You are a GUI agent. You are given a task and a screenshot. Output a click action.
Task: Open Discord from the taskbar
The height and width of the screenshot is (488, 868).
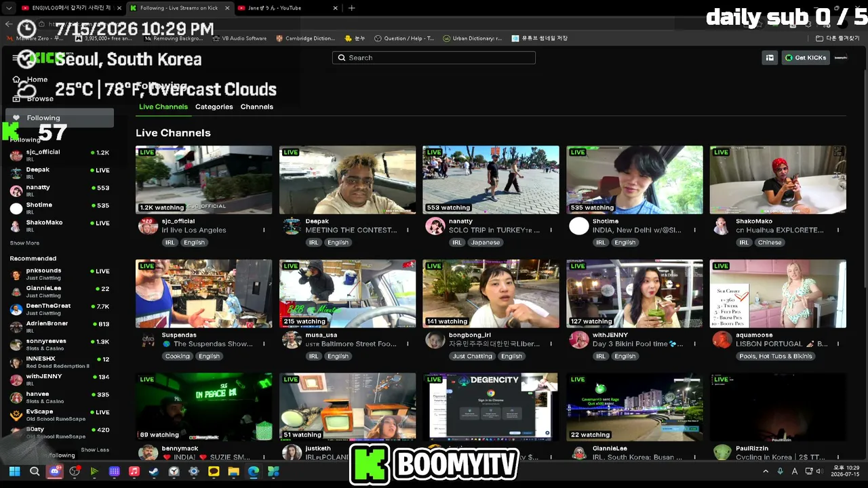[55, 472]
